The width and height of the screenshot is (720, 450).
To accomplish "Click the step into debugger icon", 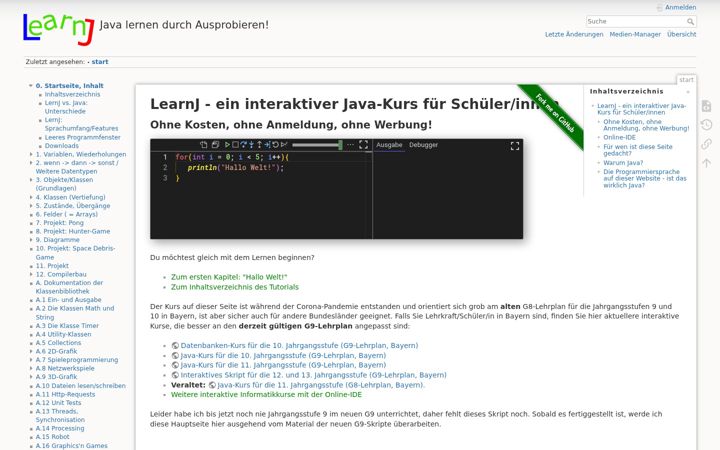I will coord(251,145).
